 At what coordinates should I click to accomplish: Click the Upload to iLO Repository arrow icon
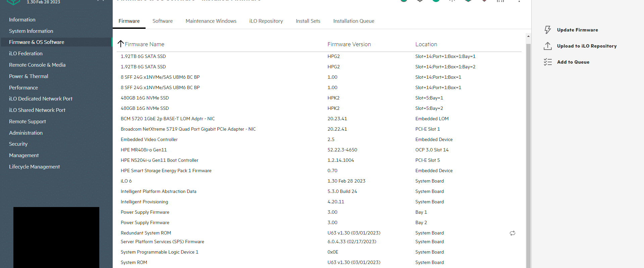547,46
